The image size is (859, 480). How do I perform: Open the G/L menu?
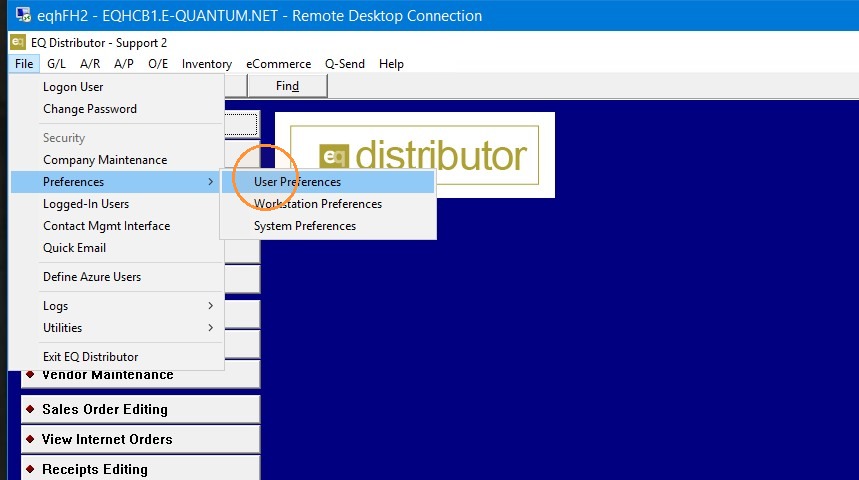click(56, 64)
